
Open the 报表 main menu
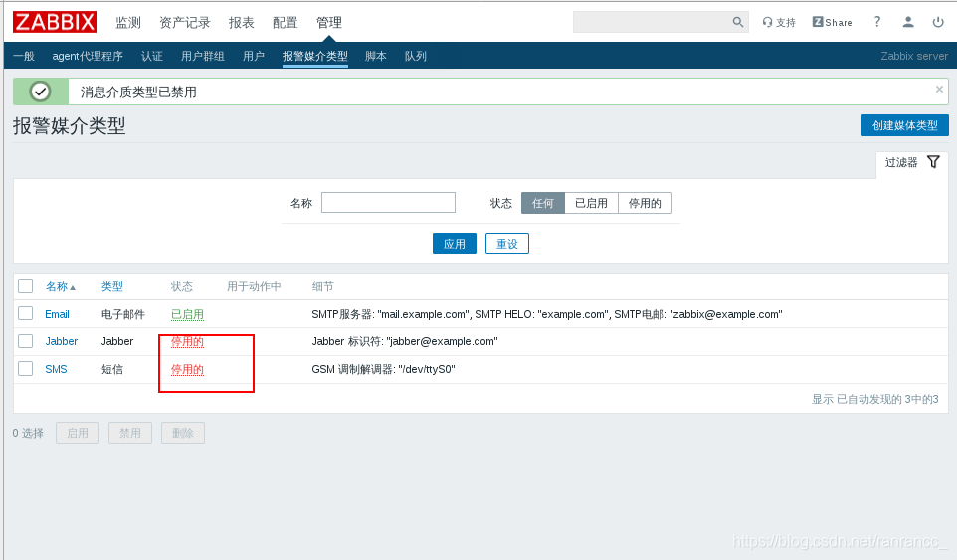pyautogui.click(x=241, y=23)
